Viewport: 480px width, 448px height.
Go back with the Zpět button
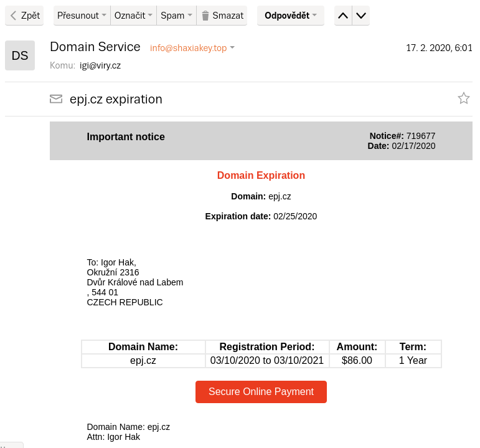click(24, 16)
